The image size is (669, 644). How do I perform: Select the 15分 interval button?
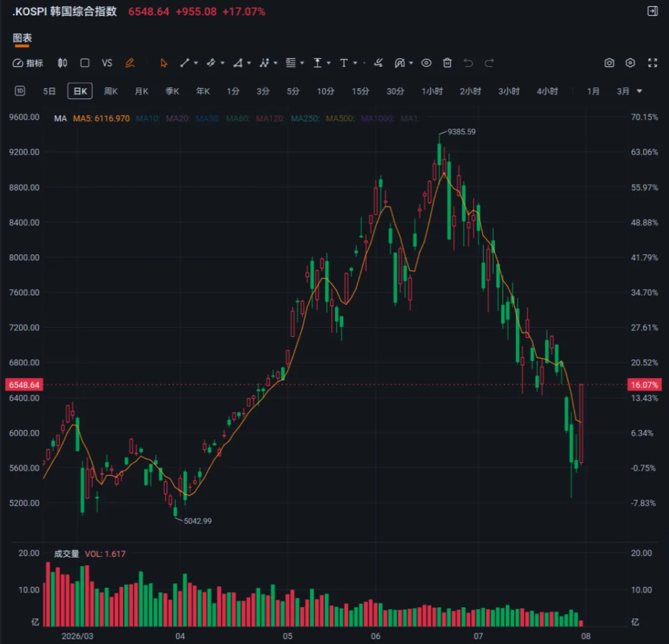click(x=361, y=91)
